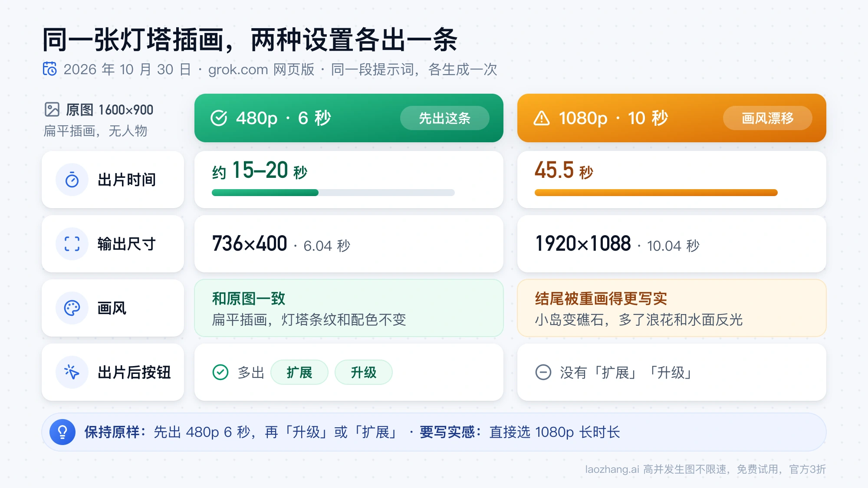Viewport: 868px width, 488px height.
Task: Click the 先出这条 pill button
Action: tap(445, 118)
